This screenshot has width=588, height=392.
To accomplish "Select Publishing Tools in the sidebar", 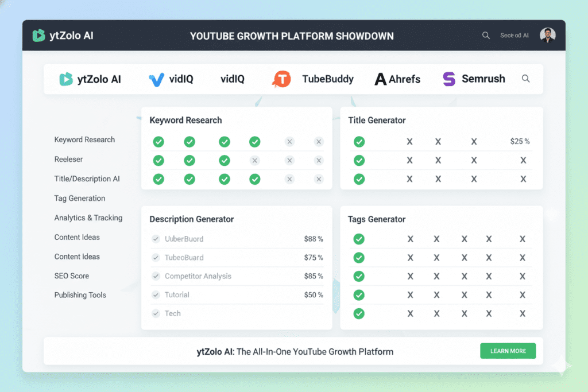I will [80, 294].
